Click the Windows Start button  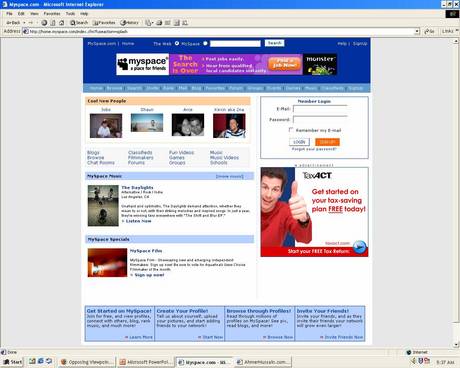coord(13,362)
